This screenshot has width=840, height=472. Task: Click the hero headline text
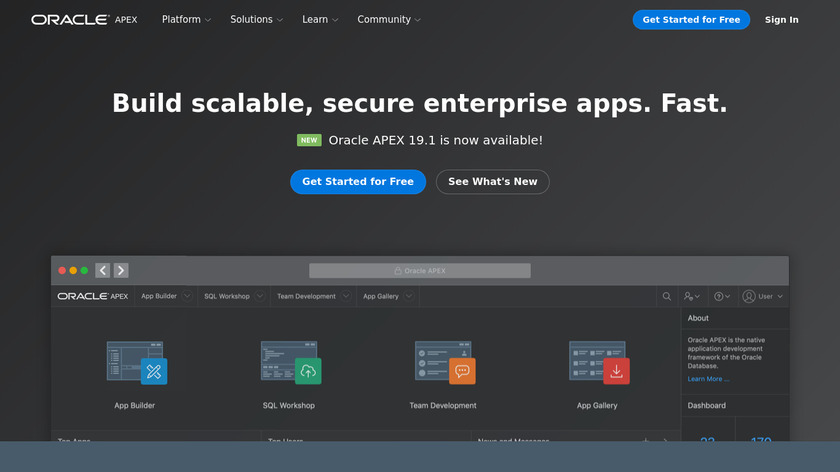tap(420, 103)
